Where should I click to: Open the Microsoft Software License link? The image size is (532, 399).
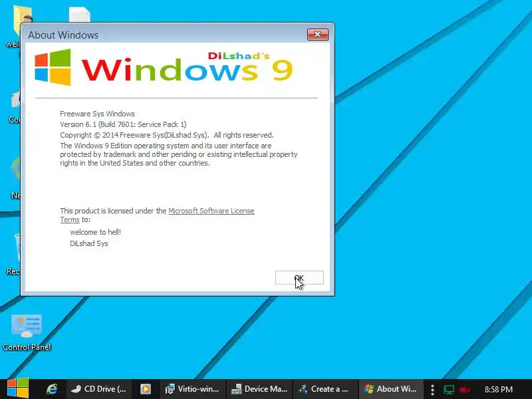[211, 211]
